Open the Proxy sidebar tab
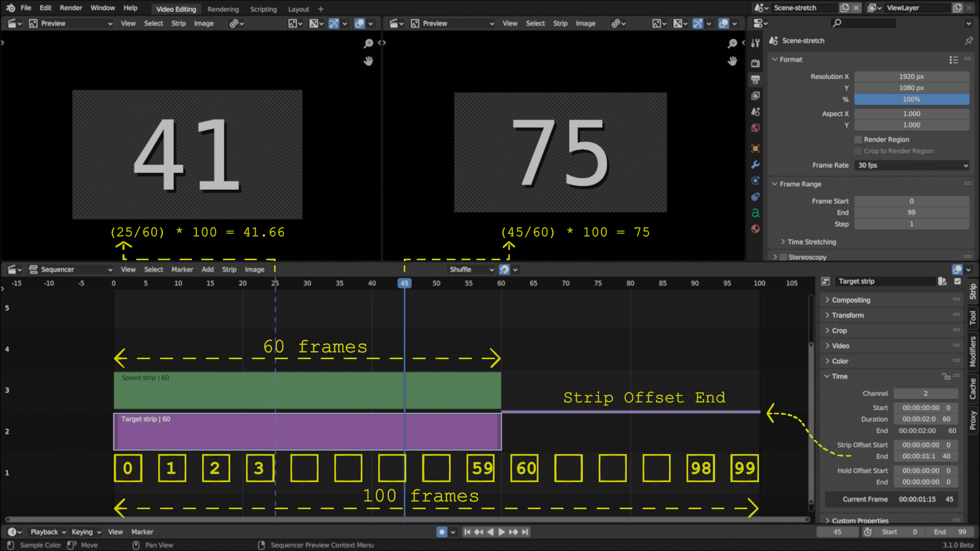The height and width of the screenshot is (551, 980). (x=973, y=420)
